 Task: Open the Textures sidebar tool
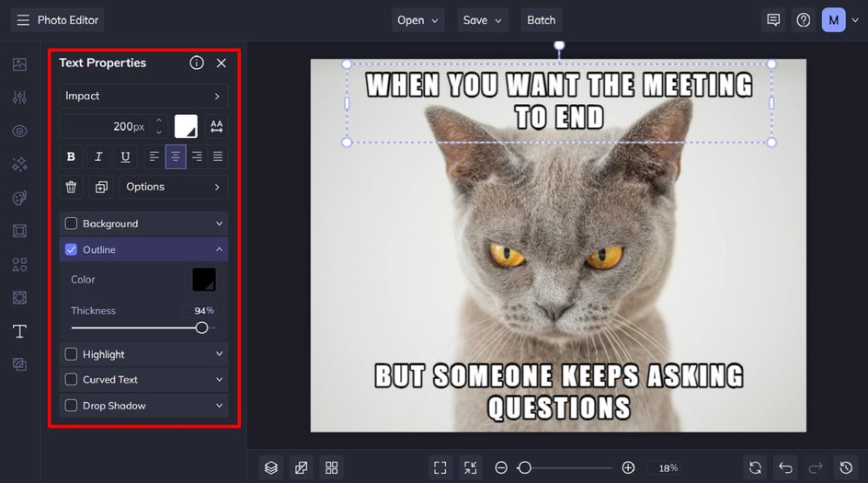pyautogui.click(x=19, y=364)
